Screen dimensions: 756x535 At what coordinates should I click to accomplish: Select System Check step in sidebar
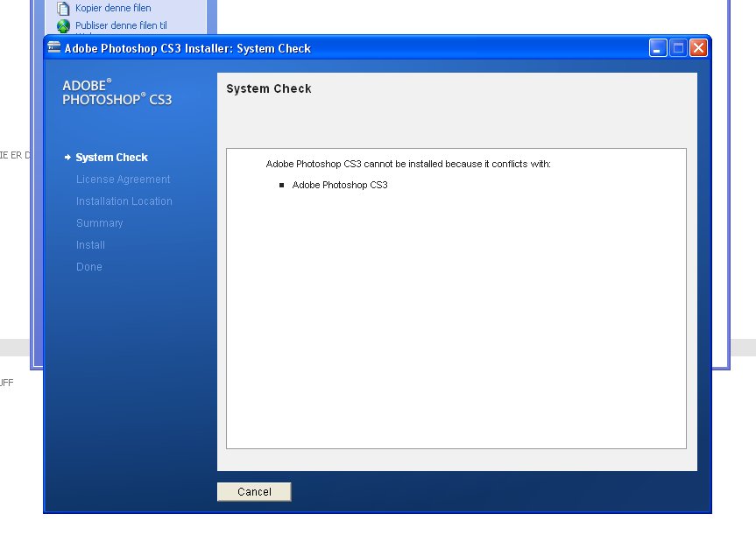111,158
